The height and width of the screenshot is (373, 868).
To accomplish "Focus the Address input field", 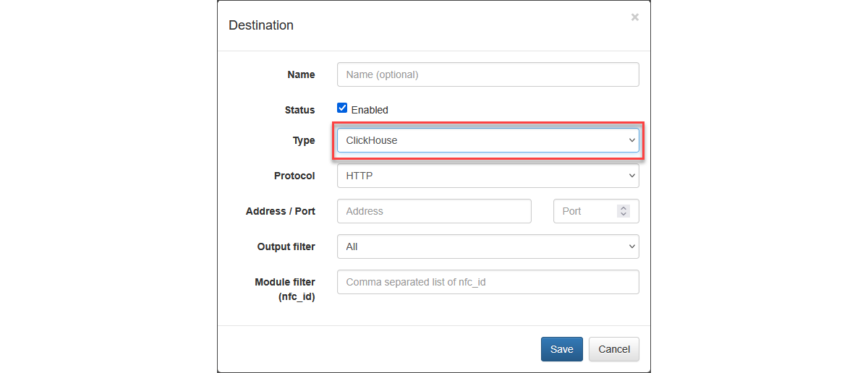I will tap(434, 211).
